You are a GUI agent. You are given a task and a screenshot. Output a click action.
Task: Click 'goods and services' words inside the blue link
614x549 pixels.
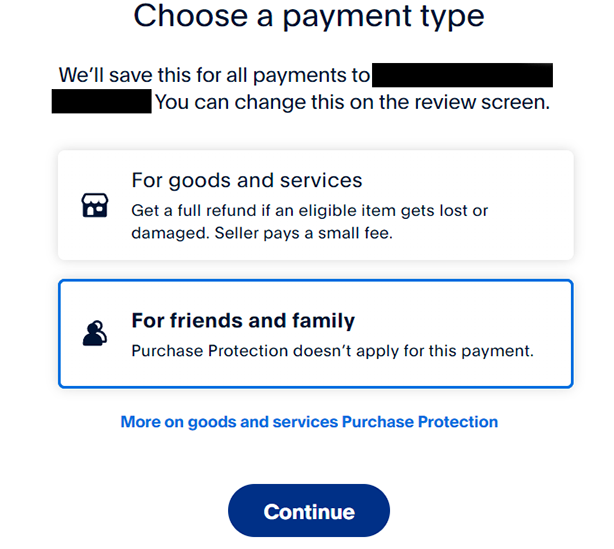[263, 423]
